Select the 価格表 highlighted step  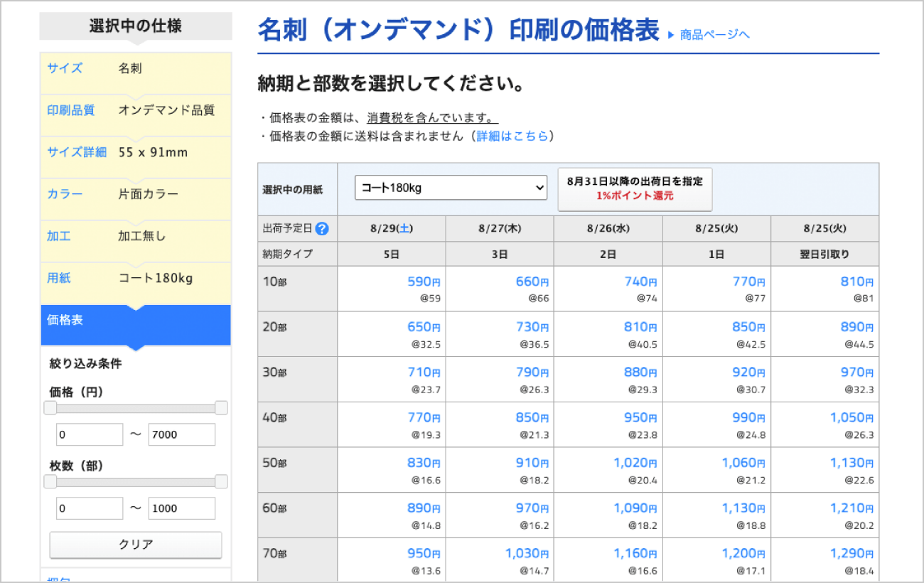(x=136, y=325)
